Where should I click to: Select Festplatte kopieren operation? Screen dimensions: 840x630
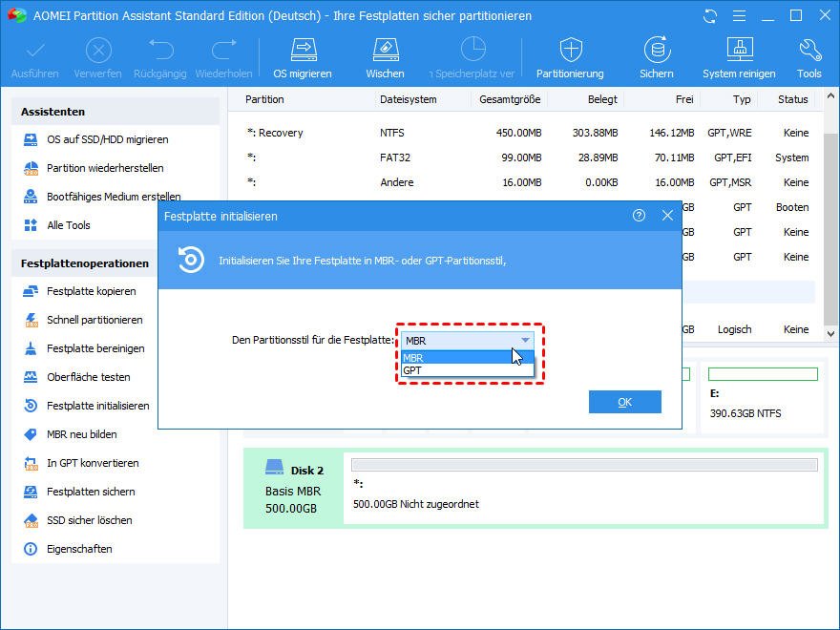91,291
